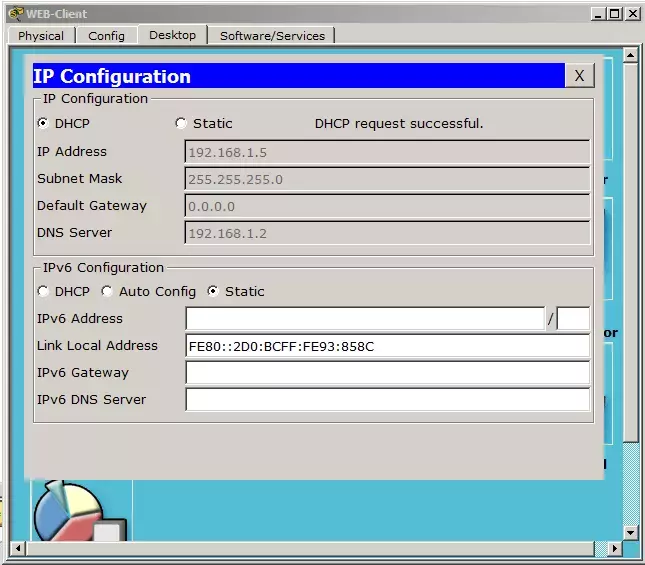645x565 pixels.
Task: Click the vertical scrollbar down arrow
Action: click(630, 533)
